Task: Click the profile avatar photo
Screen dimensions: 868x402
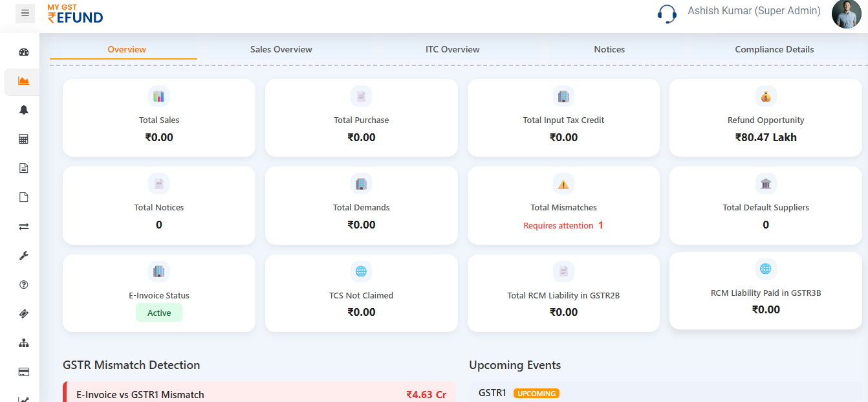Action: click(846, 14)
